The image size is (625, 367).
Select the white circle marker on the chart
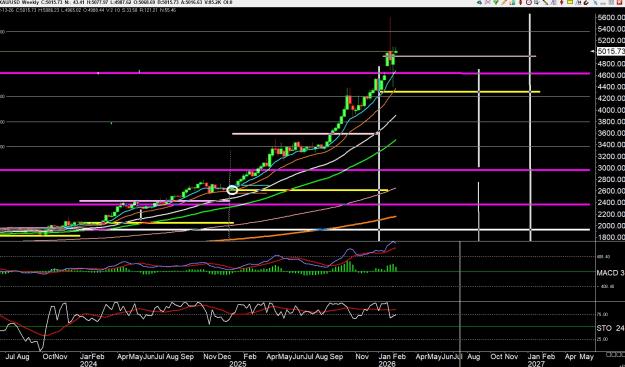coord(232,190)
